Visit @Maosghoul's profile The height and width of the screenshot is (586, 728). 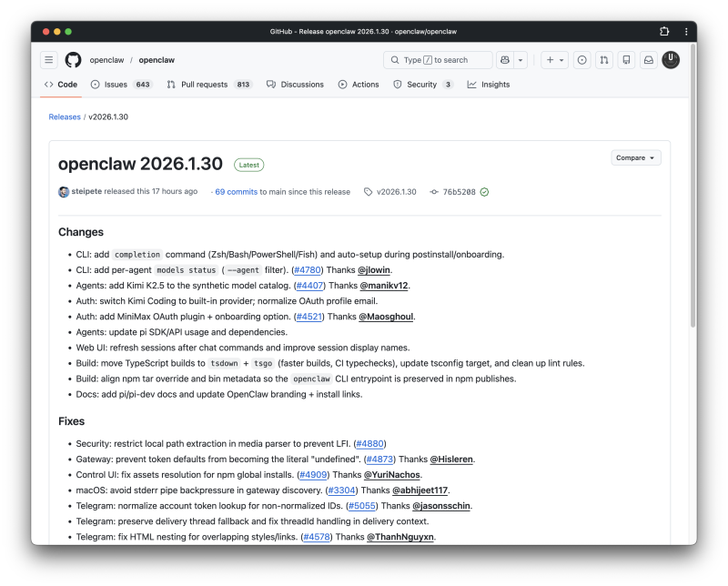point(386,317)
